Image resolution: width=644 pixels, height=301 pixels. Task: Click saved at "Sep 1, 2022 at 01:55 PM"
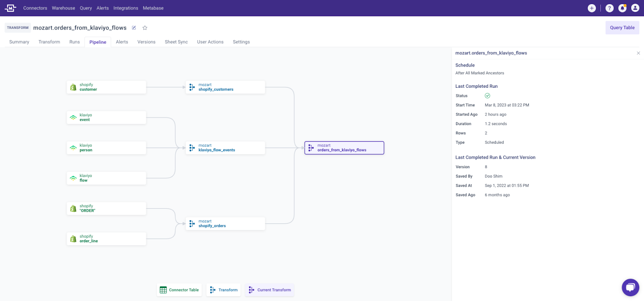pos(507,186)
